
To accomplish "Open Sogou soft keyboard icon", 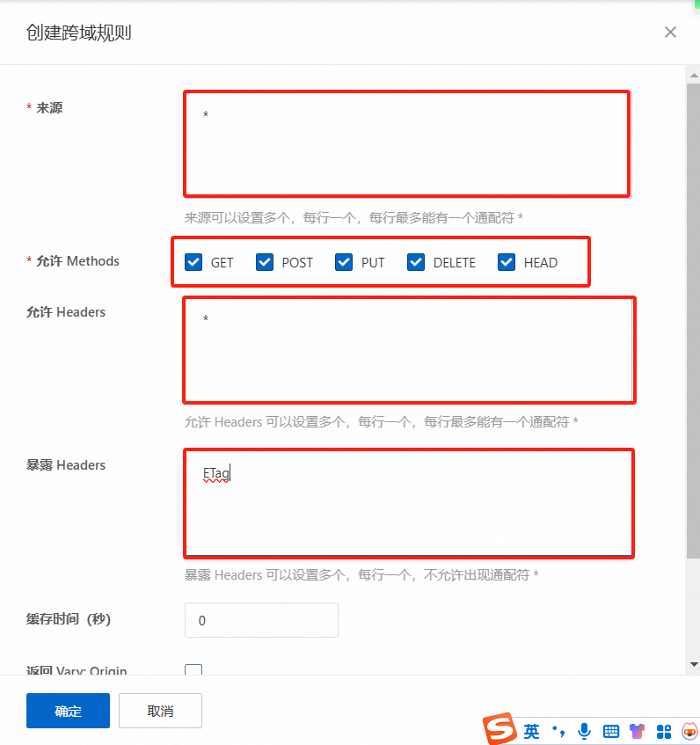I will pos(610,731).
